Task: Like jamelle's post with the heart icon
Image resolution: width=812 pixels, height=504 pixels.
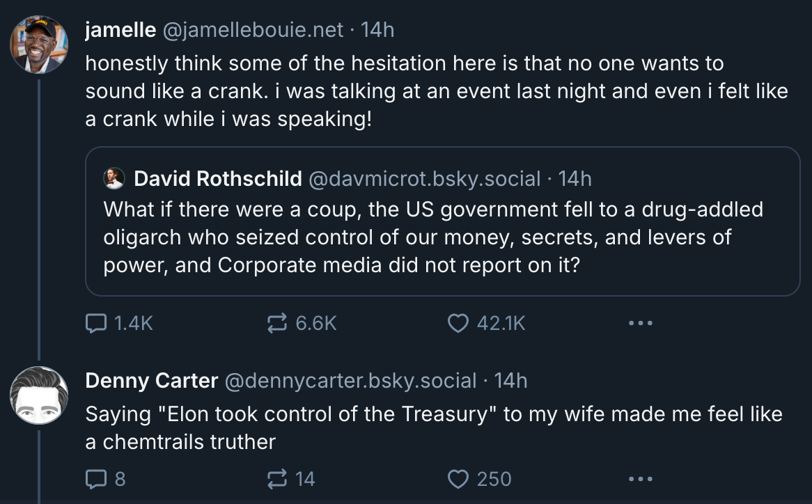Action: 458,323
